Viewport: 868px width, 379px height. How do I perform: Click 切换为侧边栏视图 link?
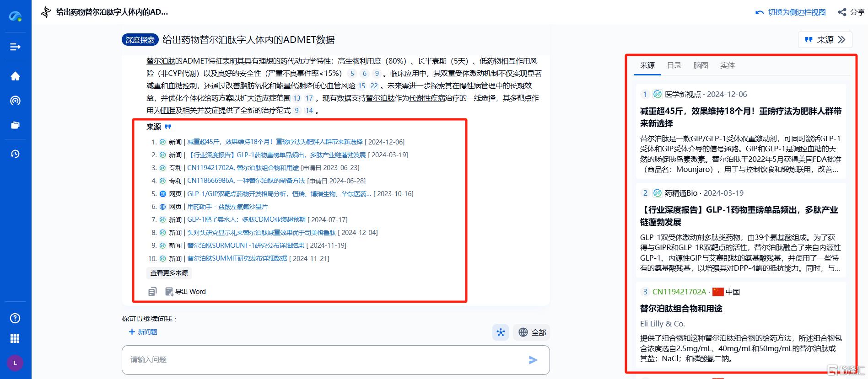797,12
